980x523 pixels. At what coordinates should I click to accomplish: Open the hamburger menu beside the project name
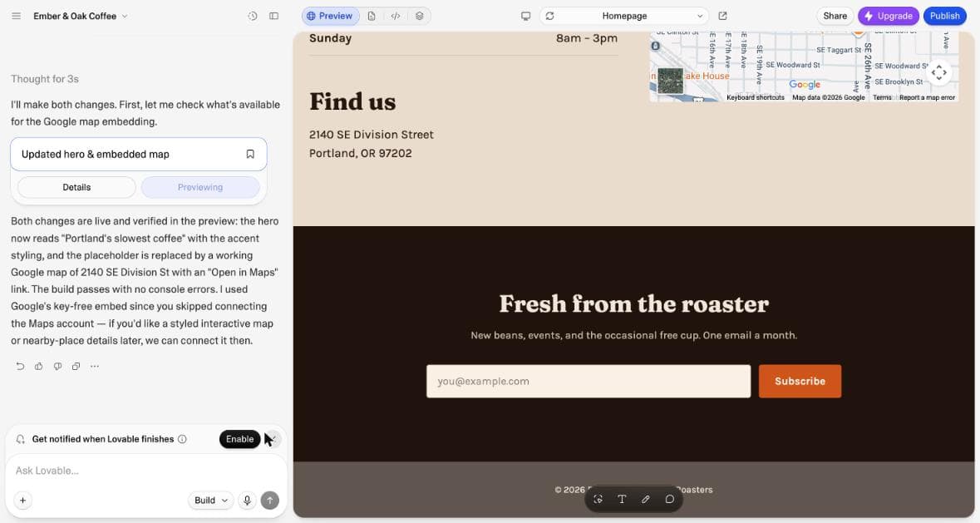click(17, 17)
